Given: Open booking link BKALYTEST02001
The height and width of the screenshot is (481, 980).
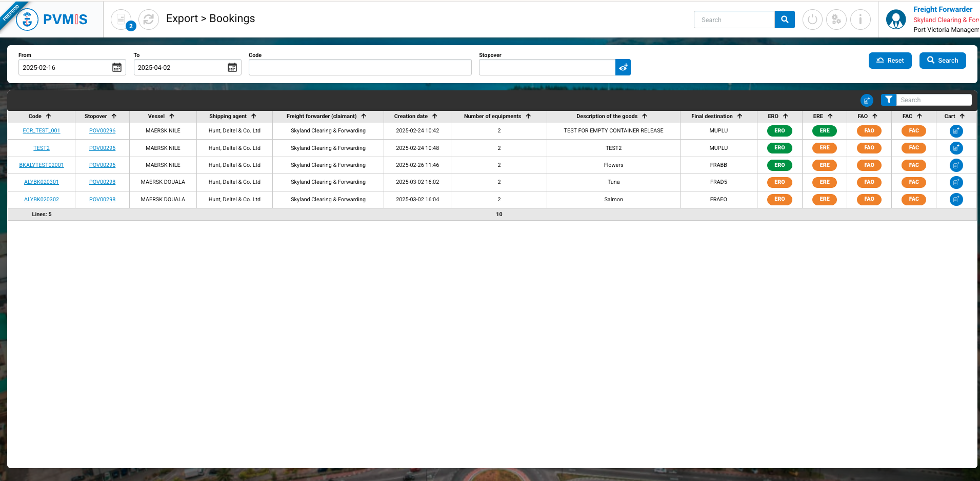Looking at the screenshot, I should [x=42, y=165].
